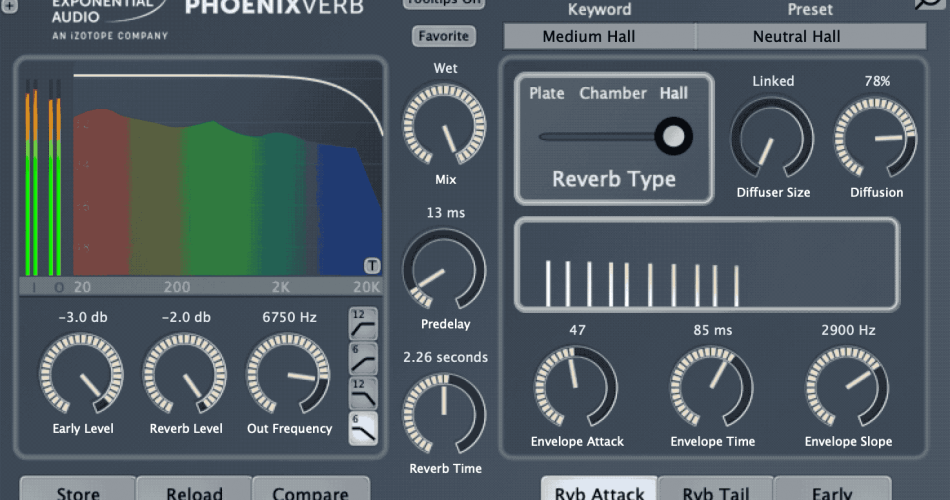Click the early reflections pattern display

point(706,265)
